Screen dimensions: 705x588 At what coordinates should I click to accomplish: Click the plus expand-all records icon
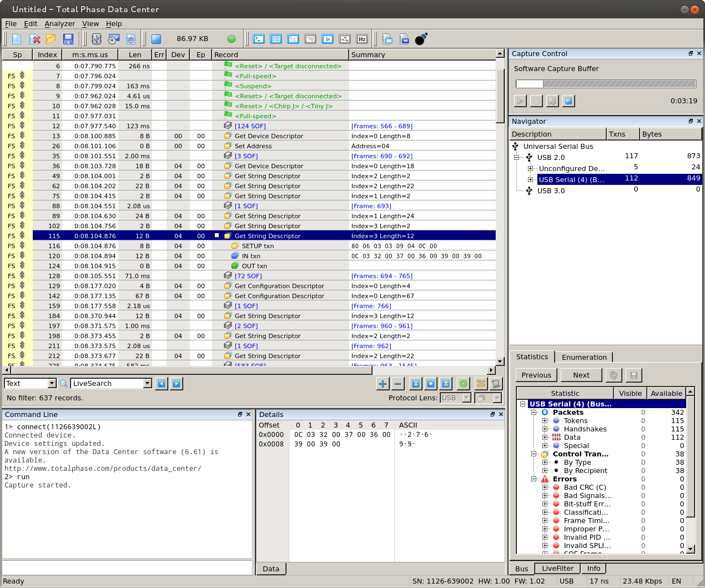click(x=382, y=384)
